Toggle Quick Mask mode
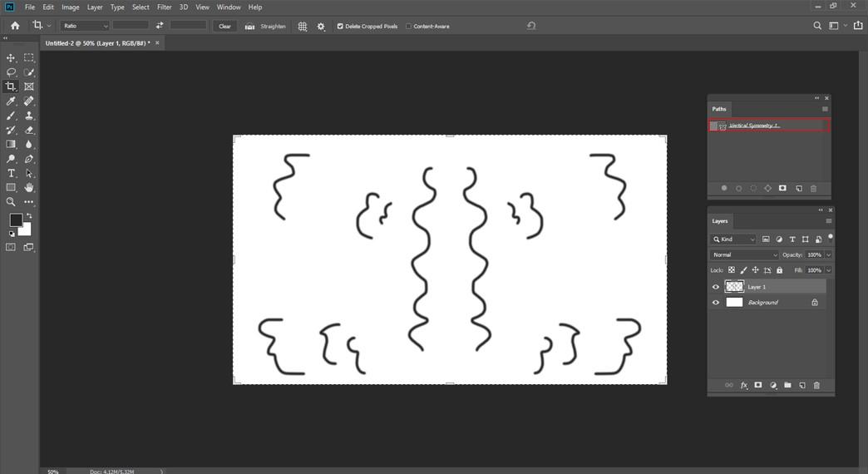Viewport: 868px width, 474px height. [x=11, y=247]
